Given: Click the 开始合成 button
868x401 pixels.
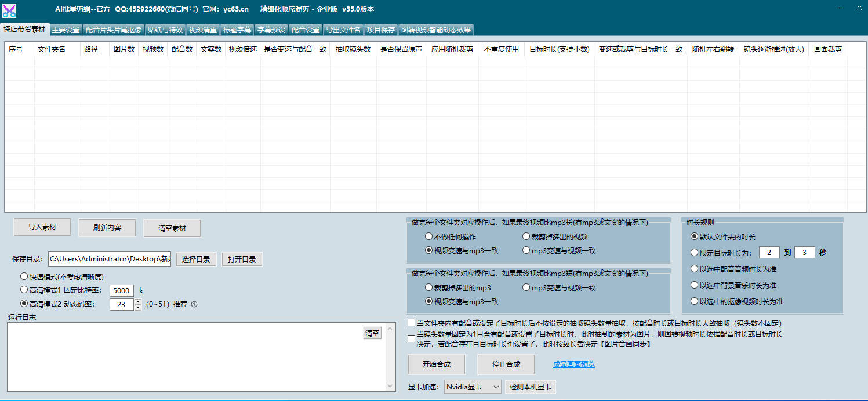Looking at the screenshot, I should [437, 364].
